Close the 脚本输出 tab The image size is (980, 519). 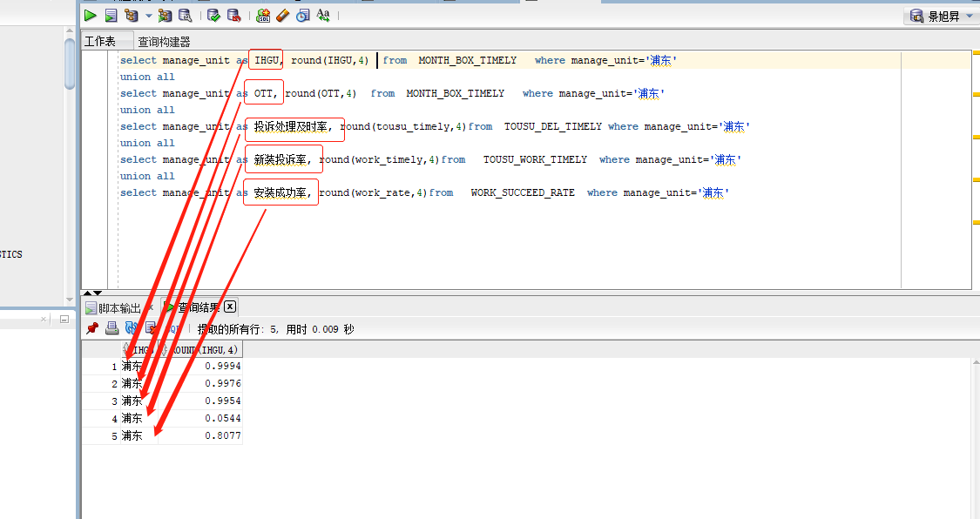click(150, 307)
